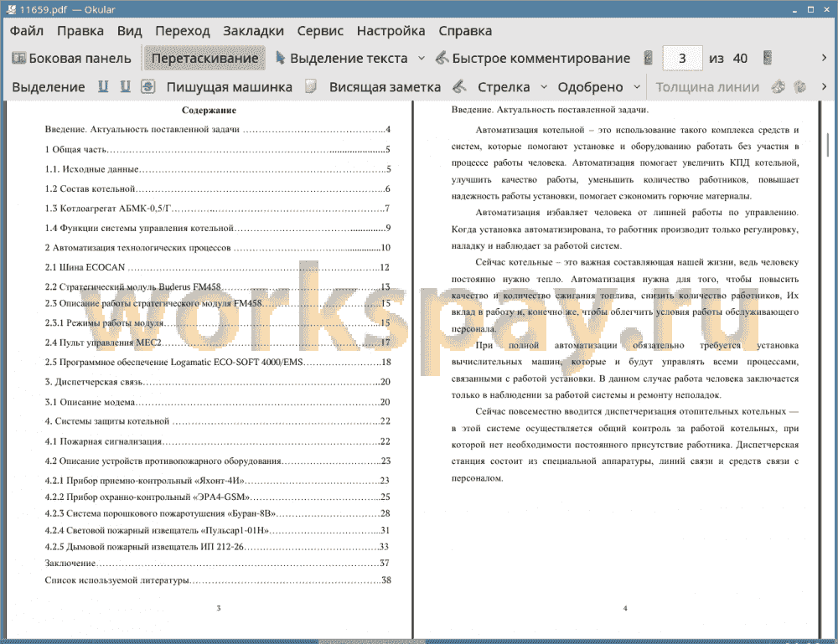Select the second underline annotation icon
The image size is (838, 644).
pos(125,86)
